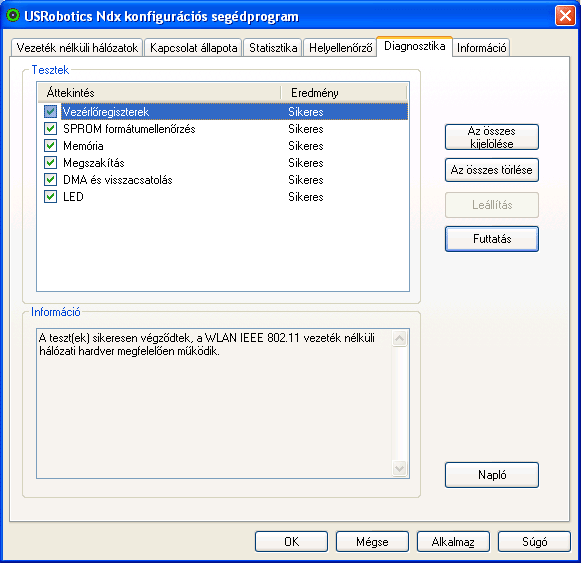
Task: Open the log with Napló button
Action: (492, 475)
